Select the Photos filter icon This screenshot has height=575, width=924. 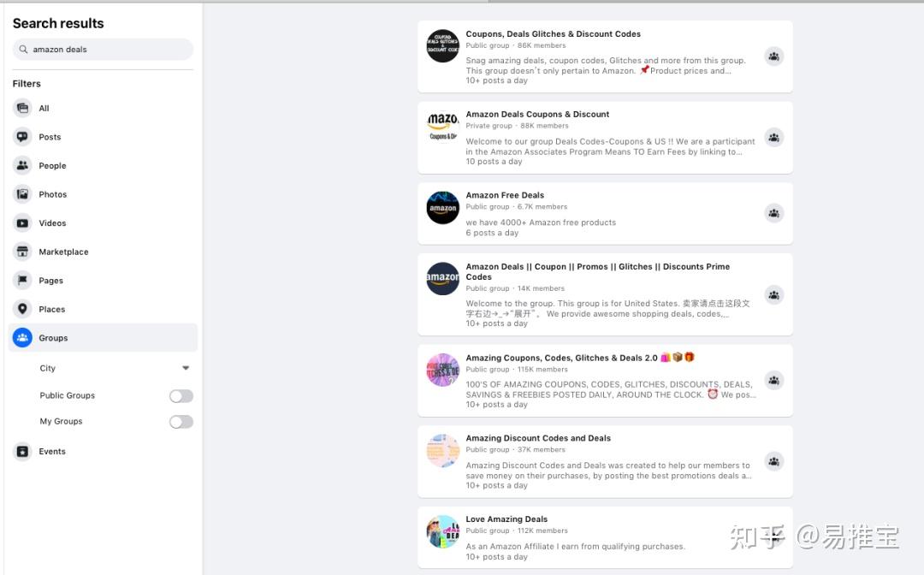coord(22,194)
